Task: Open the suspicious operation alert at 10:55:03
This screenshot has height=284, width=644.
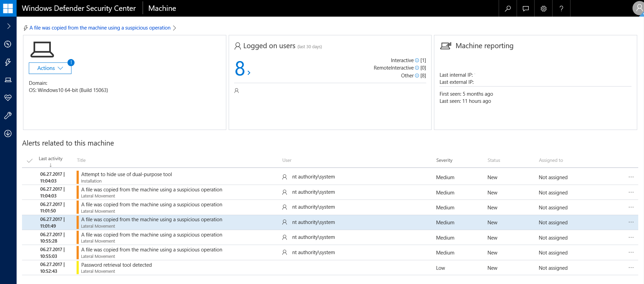Action: (x=151, y=250)
